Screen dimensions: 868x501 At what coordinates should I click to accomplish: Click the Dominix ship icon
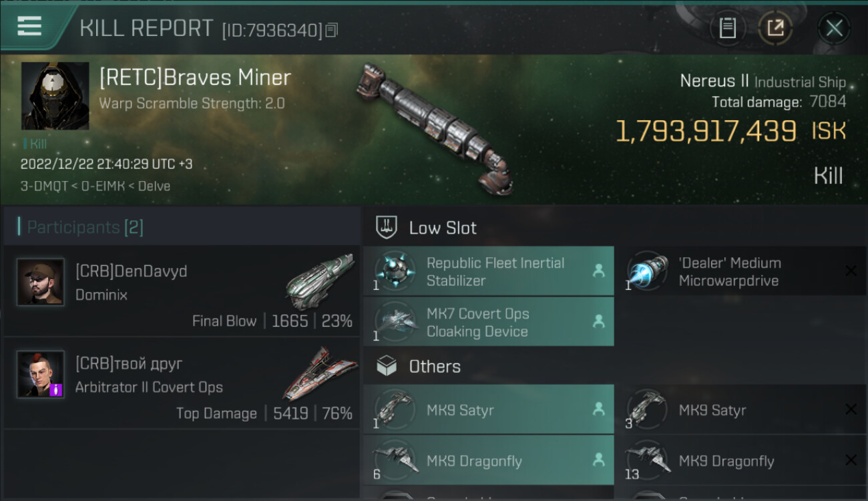(x=319, y=281)
